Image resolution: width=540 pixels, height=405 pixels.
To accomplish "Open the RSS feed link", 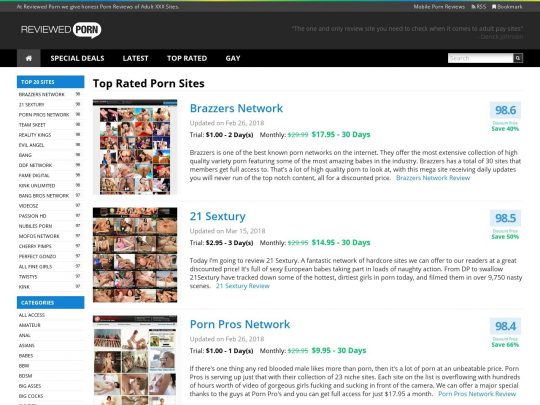I will [479, 7].
